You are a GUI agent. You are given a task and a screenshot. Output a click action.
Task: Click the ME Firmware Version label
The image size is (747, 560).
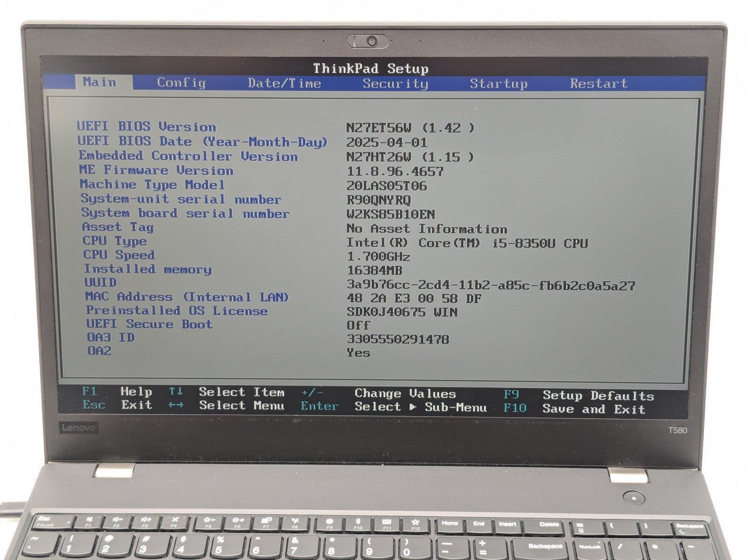click(x=156, y=170)
